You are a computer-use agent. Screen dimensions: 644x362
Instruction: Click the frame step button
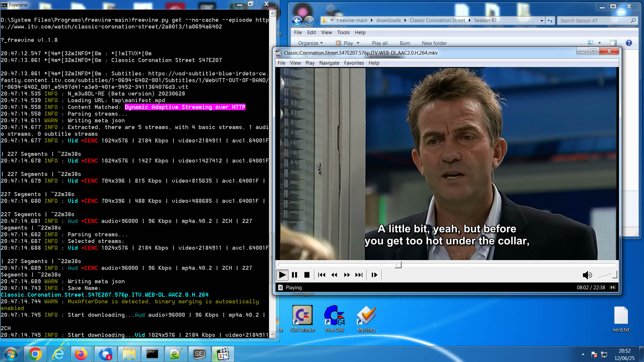pyautogui.click(x=374, y=275)
